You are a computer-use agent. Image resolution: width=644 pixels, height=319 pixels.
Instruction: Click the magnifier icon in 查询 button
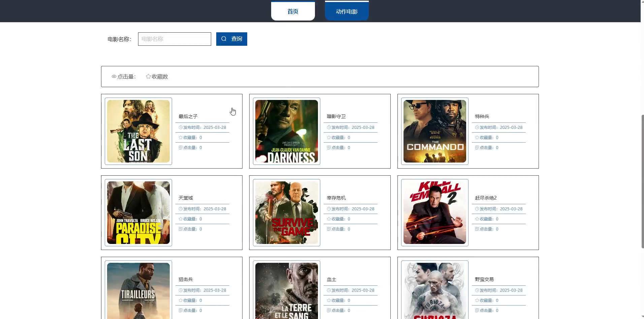click(224, 39)
